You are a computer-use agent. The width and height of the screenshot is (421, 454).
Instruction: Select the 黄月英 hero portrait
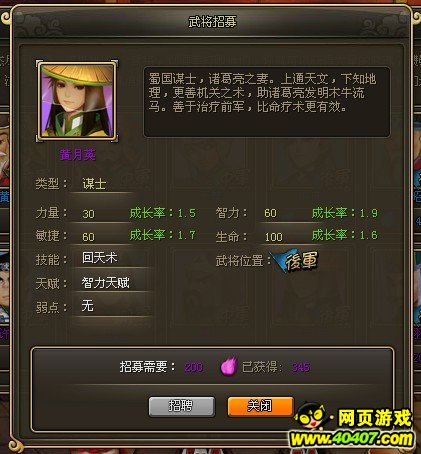(x=77, y=101)
